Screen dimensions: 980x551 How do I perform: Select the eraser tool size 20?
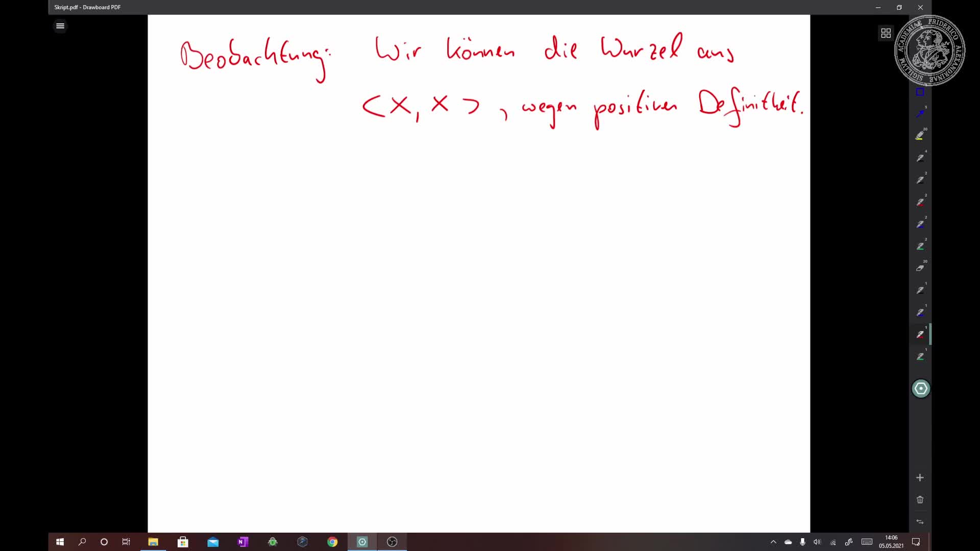[920, 268]
